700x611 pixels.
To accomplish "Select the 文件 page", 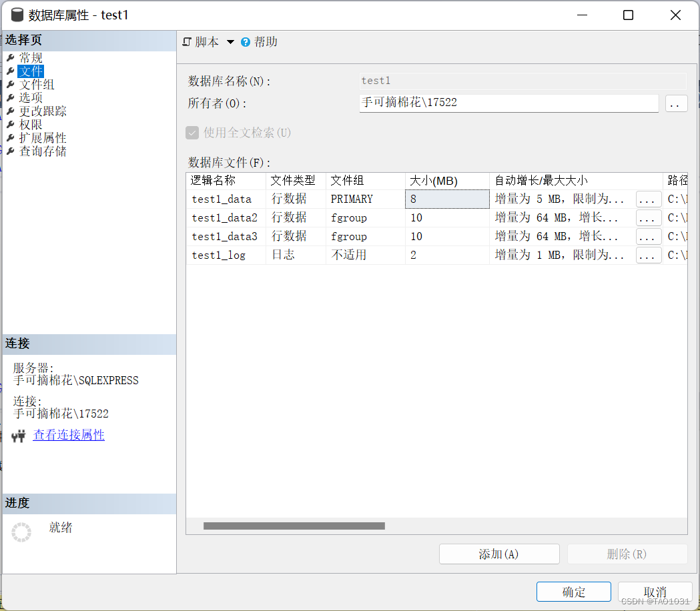I will point(30,71).
